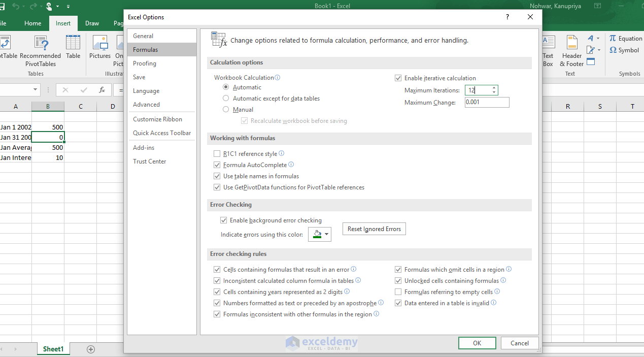The width and height of the screenshot is (644, 357).
Task: Open Recommended PivotTables
Action: (41, 49)
